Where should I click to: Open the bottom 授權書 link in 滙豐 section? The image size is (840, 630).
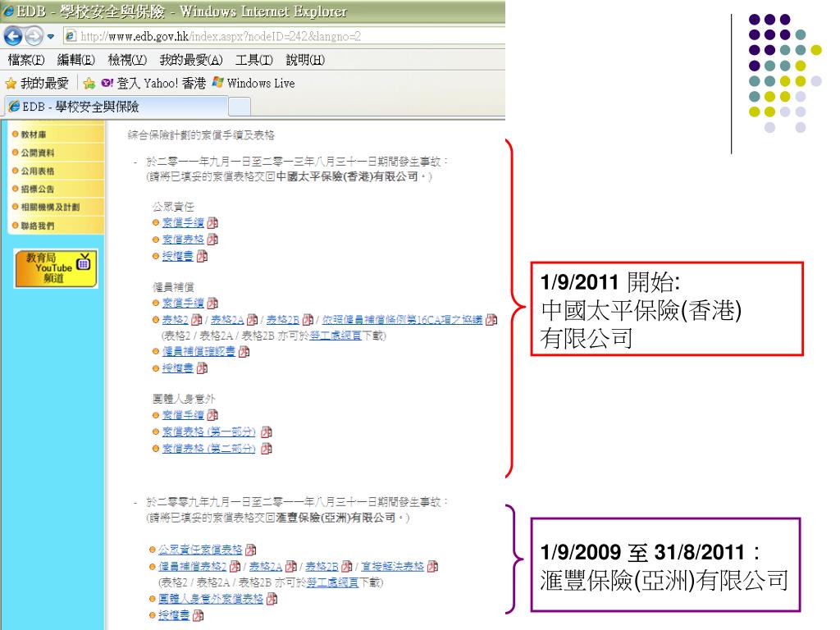(174, 616)
